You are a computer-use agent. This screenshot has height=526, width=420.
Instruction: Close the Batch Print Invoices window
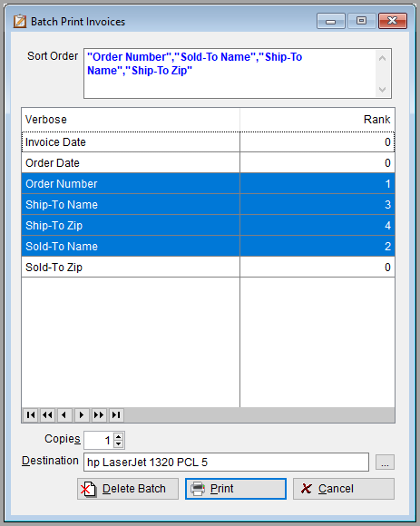393,21
